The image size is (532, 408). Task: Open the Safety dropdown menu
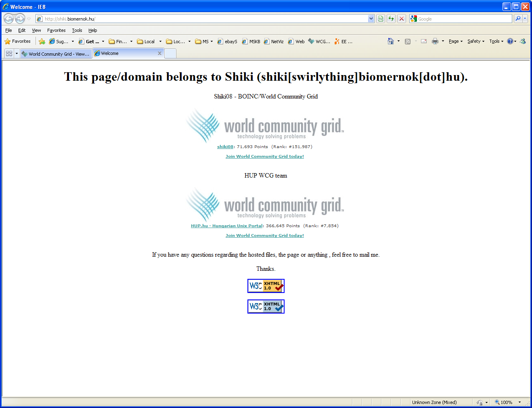pos(475,41)
